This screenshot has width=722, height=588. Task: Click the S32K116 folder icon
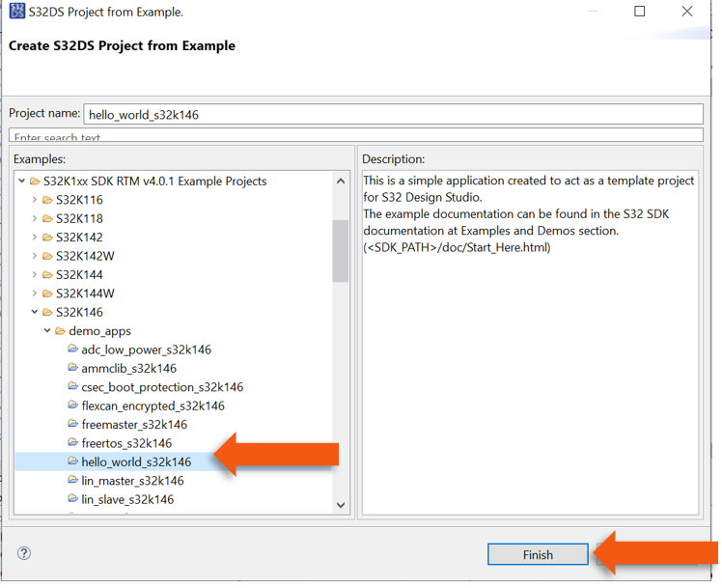[x=47, y=200]
